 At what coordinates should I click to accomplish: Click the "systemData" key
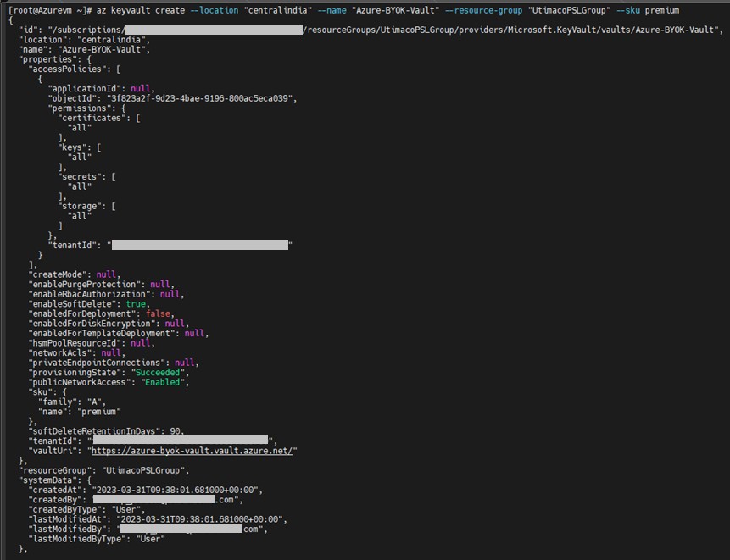coord(47,480)
